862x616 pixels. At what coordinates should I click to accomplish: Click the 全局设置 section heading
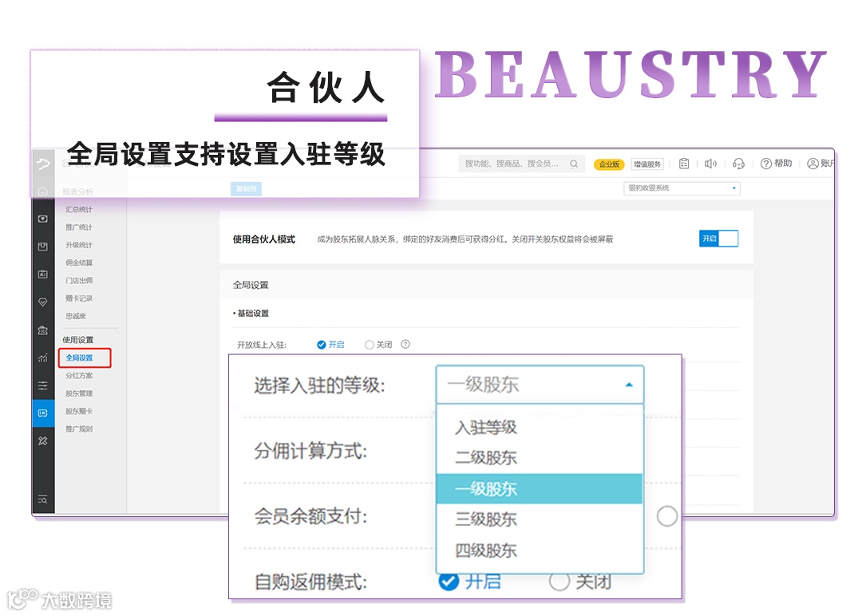pos(251,285)
